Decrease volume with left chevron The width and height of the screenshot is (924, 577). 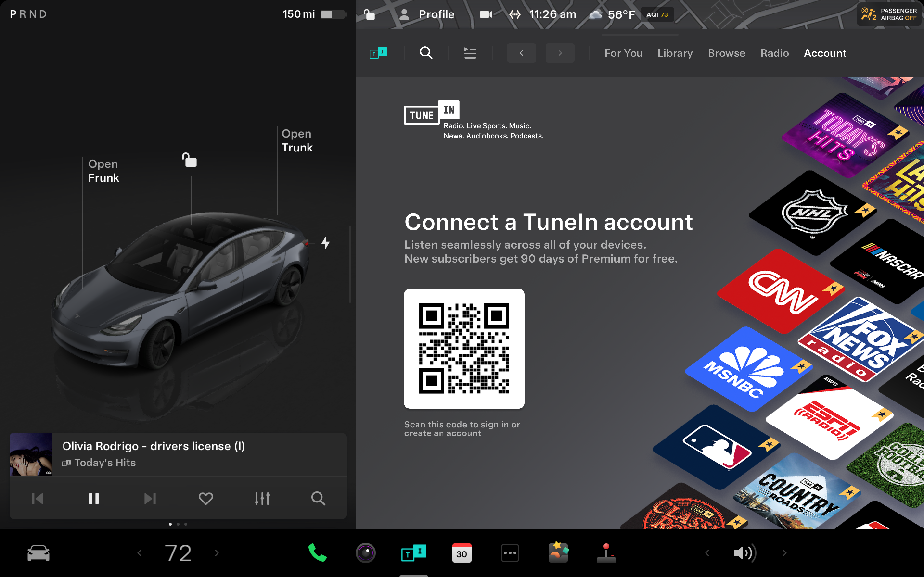pyautogui.click(x=707, y=552)
